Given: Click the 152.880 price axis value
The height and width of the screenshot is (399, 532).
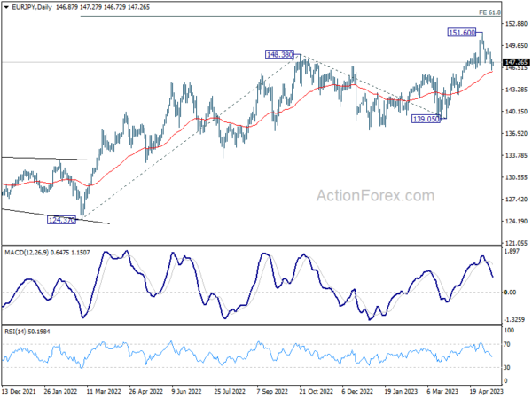Looking at the screenshot, I should tap(516, 24).
